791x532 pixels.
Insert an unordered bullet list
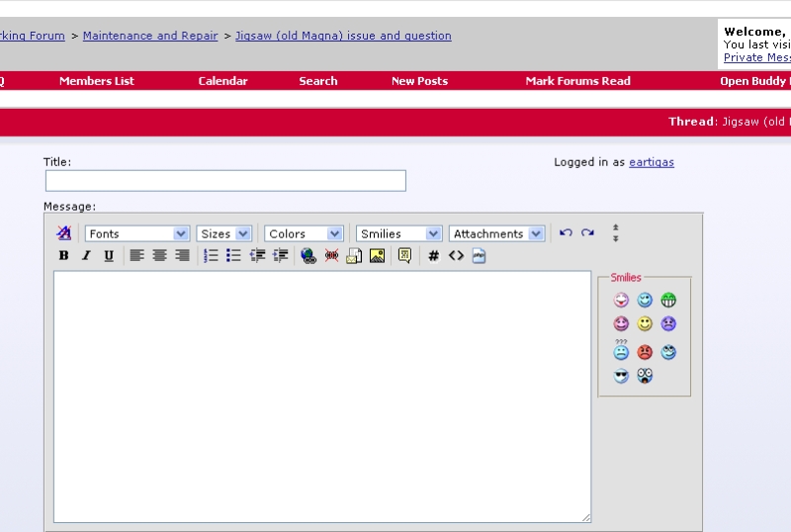pos(233,255)
